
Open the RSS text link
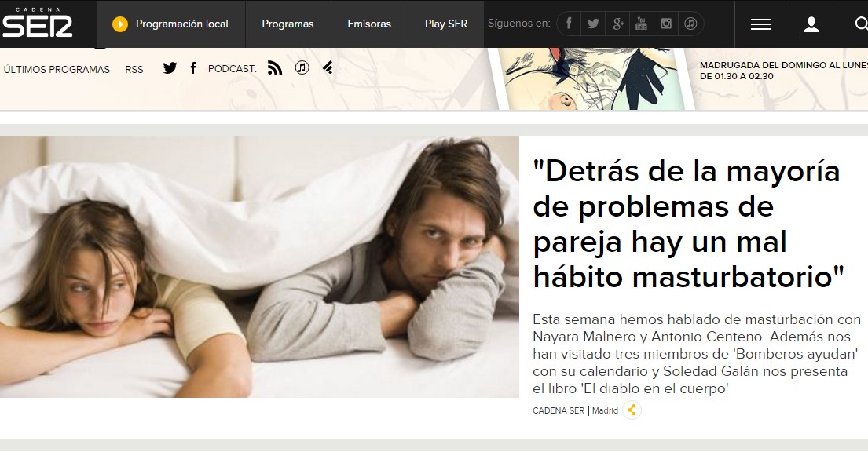(x=134, y=69)
